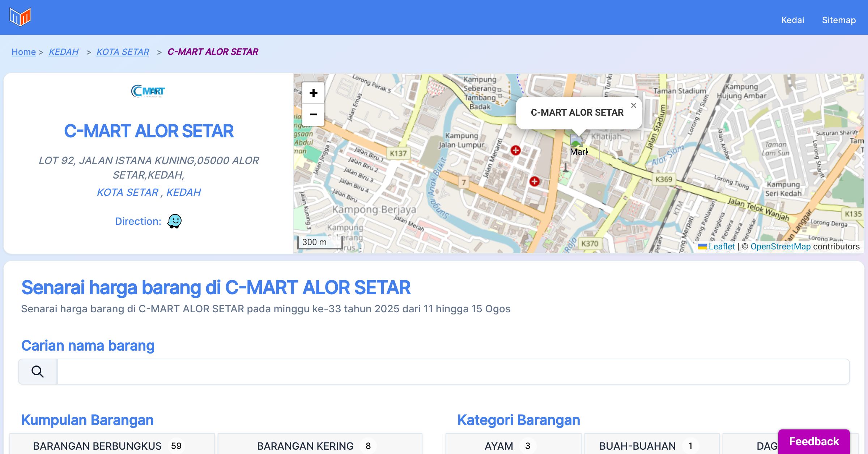Image resolution: width=868 pixels, height=454 pixels.
Task: Zoom out on the map
Action: click(x=313, y=115)
